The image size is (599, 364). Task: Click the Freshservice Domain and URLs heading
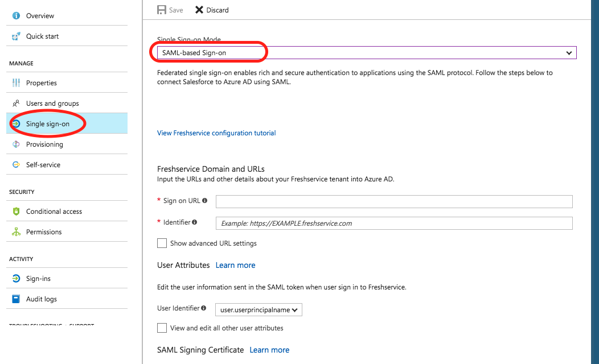pyautogui.click(x=211, y=169)
